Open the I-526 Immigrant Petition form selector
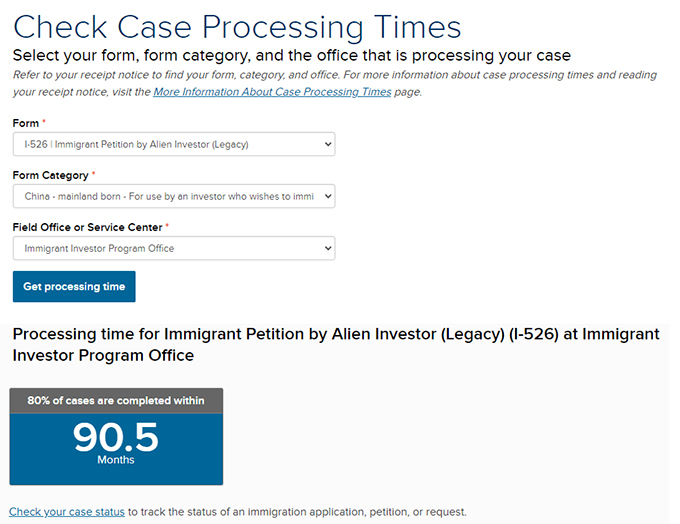 click(174, 144)
